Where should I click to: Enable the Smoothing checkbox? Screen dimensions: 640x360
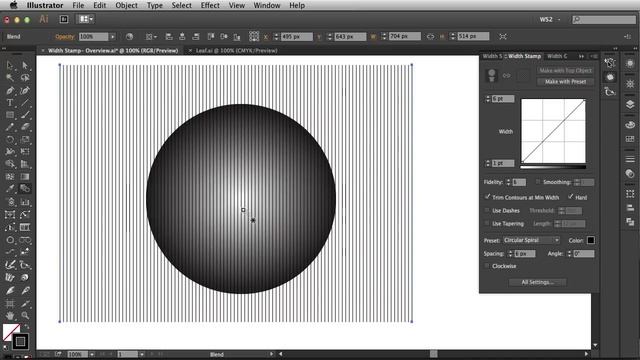[x=538, y=182]
